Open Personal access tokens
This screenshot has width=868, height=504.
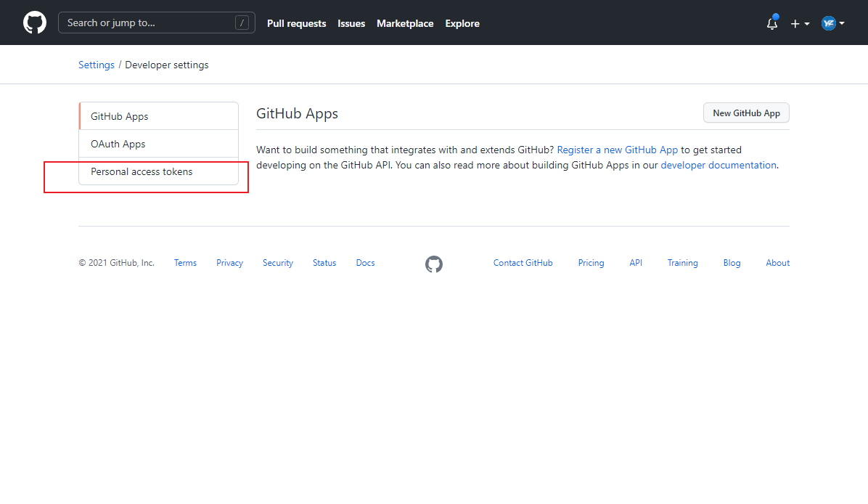[159, 171]
